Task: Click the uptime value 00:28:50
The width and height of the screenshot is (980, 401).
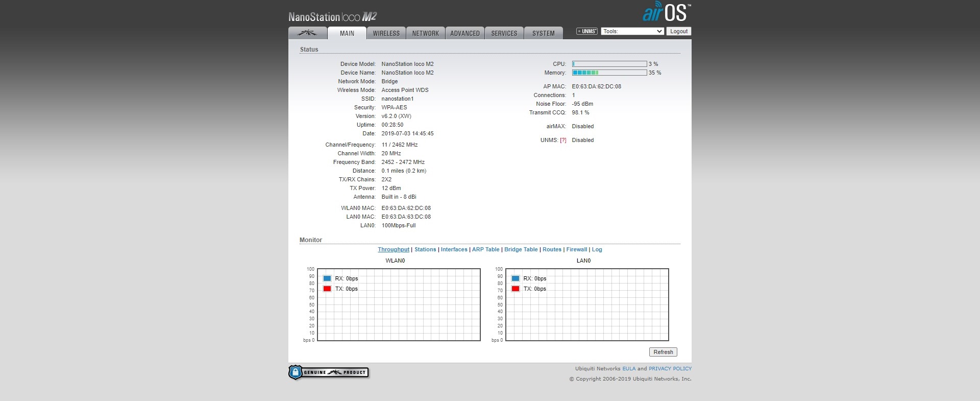Action: coord(393,125)
